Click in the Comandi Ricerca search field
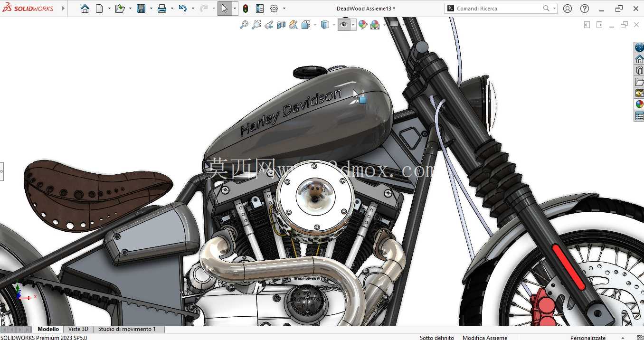The image size is (644, 340). pyautogui.click(x=499, y=9)
